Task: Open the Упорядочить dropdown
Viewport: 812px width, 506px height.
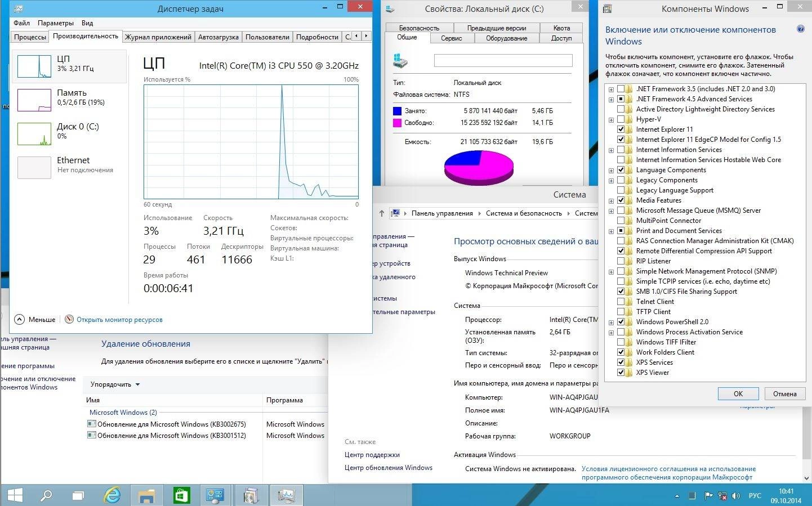Action: click(115, 384)
